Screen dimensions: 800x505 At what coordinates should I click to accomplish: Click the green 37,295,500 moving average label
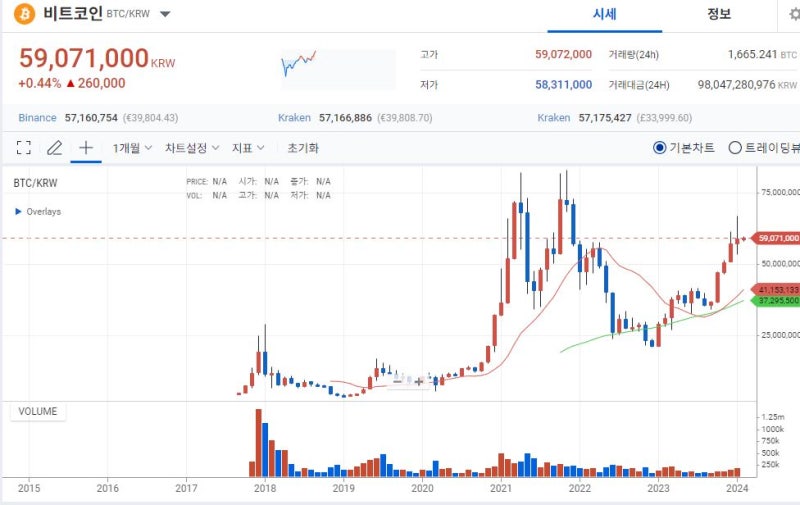click(777, 301)
